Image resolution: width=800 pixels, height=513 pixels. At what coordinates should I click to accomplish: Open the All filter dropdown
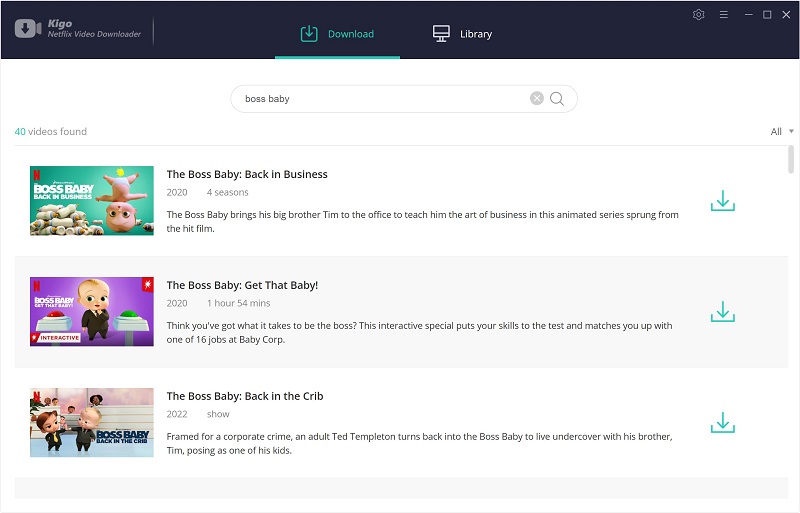[782, 132]
